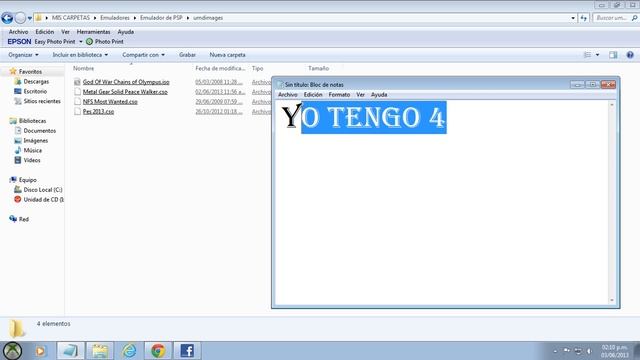Click the Notepad taskbar button
Screen dimensions: 640x360
pyautogui.click(x=70, y=351)
